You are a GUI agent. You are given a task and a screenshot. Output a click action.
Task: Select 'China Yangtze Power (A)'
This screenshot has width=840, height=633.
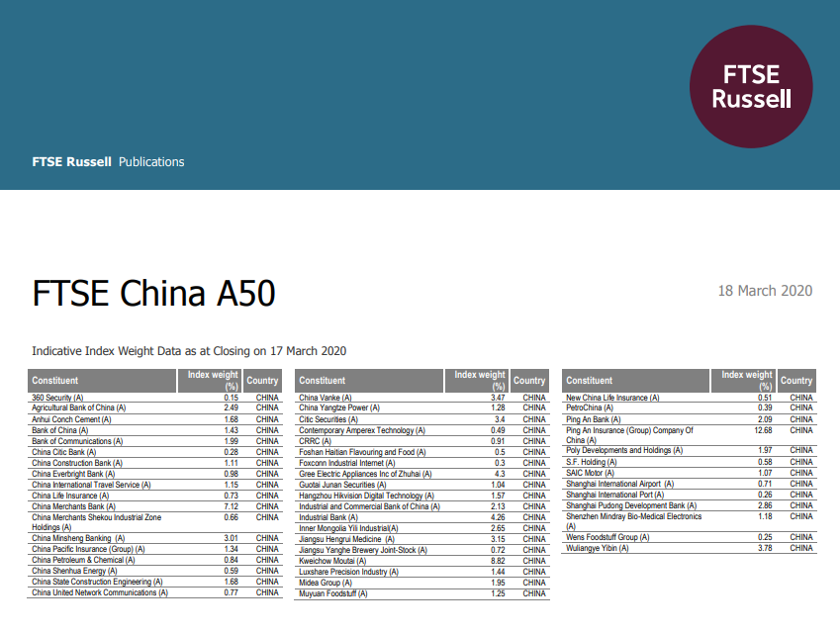click(339, 407)
